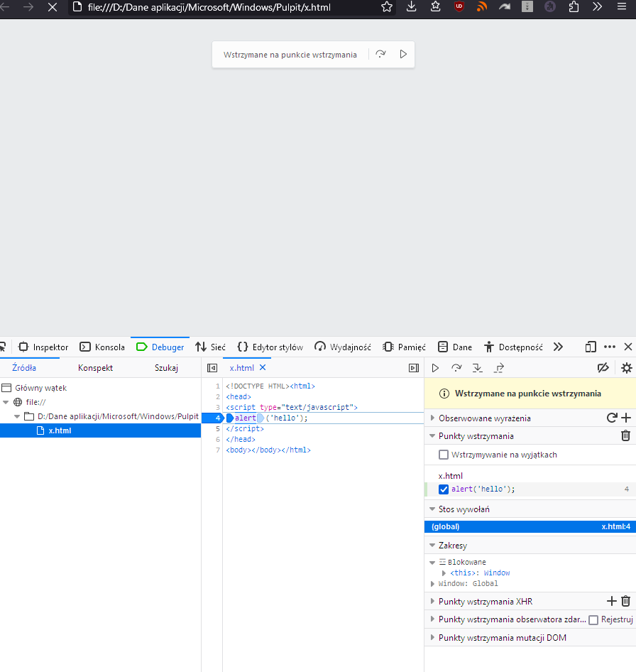
Task: Resume execution from the page overlay banner
Action: point(403,54)
